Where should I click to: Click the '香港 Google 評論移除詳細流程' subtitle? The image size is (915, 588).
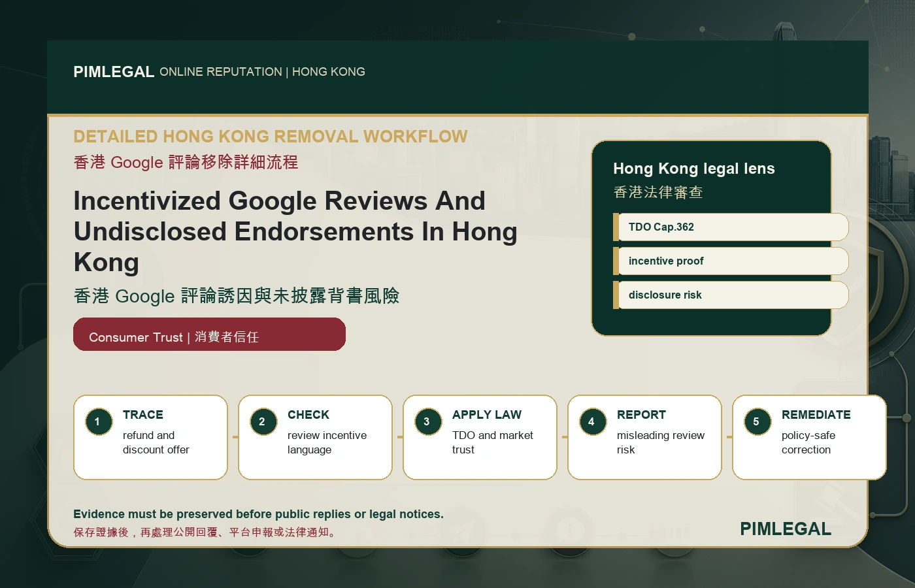(186, 162)
